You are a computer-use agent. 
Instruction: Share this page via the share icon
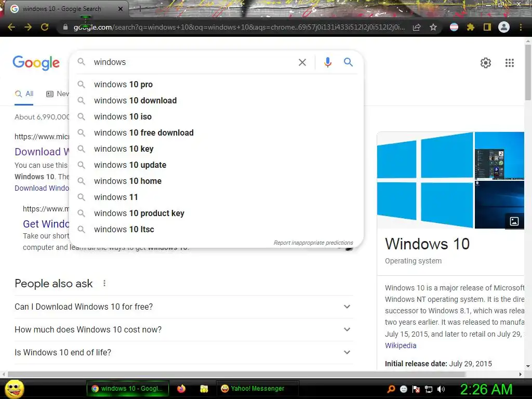417,27
